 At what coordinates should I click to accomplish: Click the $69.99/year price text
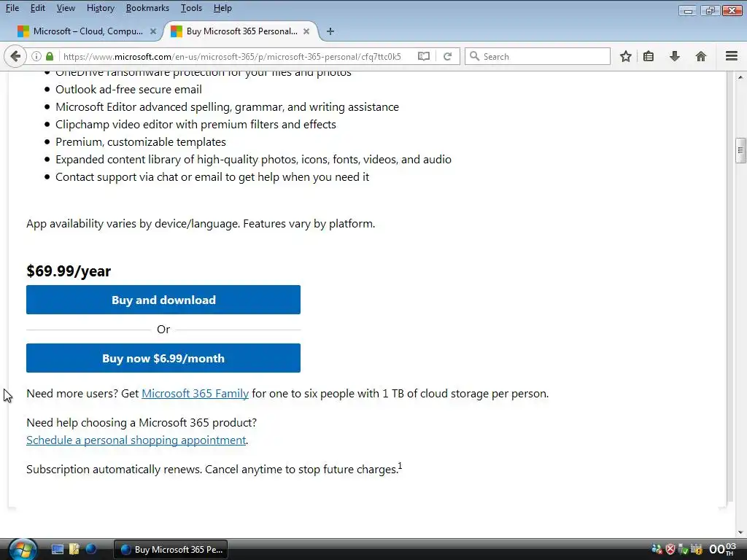(x=69, y=271)
